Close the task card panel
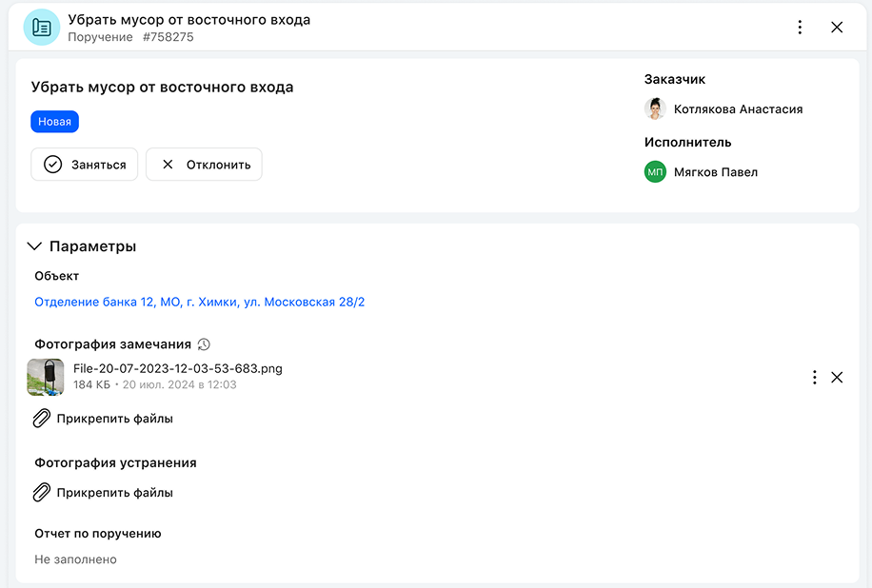This screenshot has width=872, height=588. (837, 28)
